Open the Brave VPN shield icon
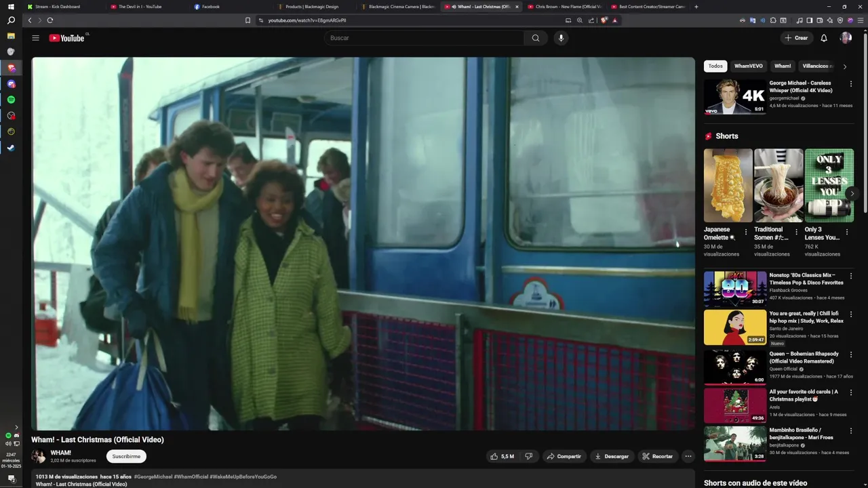Viewport: 868px width, 488px height. pos(840,20)
